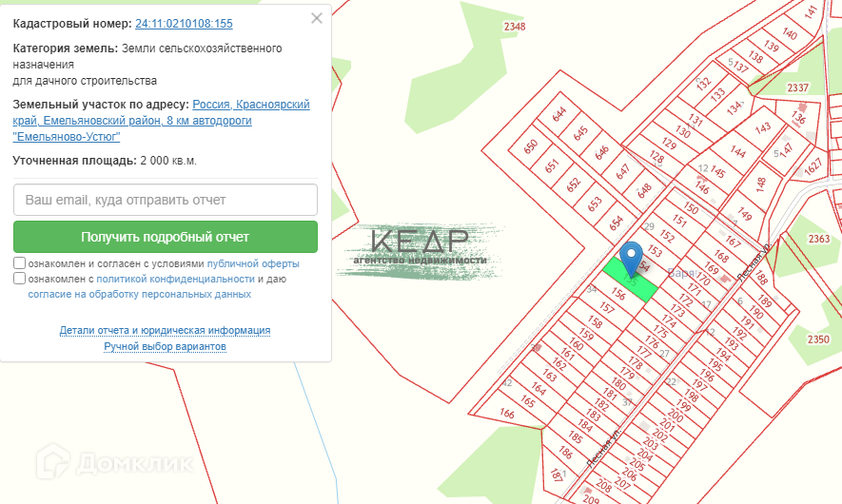Select parcel 143 on the map
Screen dimensions: 842x504
(762, 127)
